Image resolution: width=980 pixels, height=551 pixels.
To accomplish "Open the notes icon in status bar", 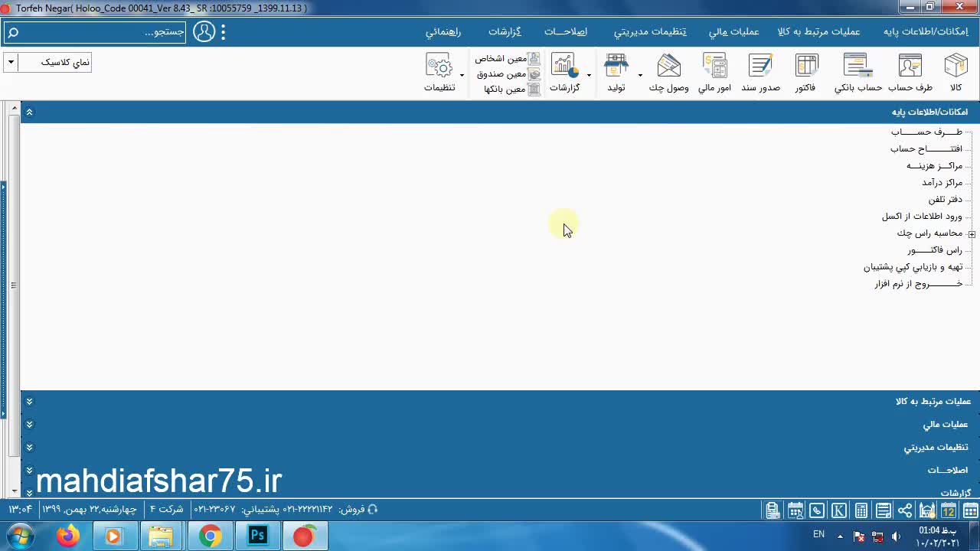I will pyautogui.click(x=884, y=510).
